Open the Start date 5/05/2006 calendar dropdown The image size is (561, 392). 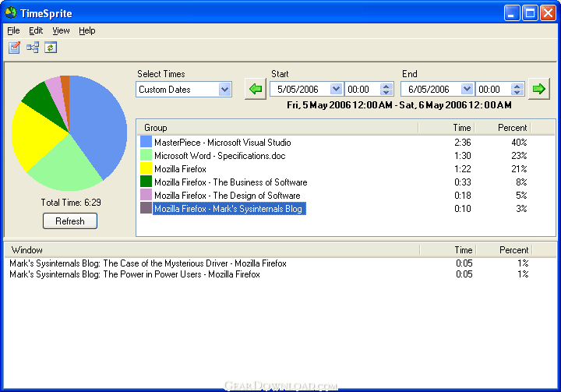pos(336,89)
